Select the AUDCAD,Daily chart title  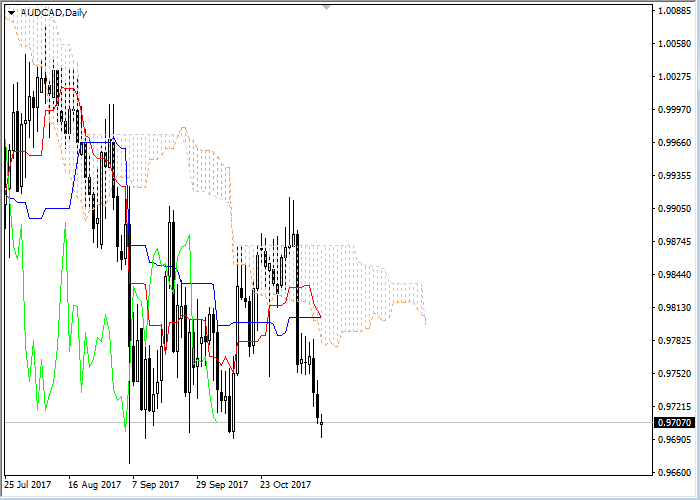point(54,13)
